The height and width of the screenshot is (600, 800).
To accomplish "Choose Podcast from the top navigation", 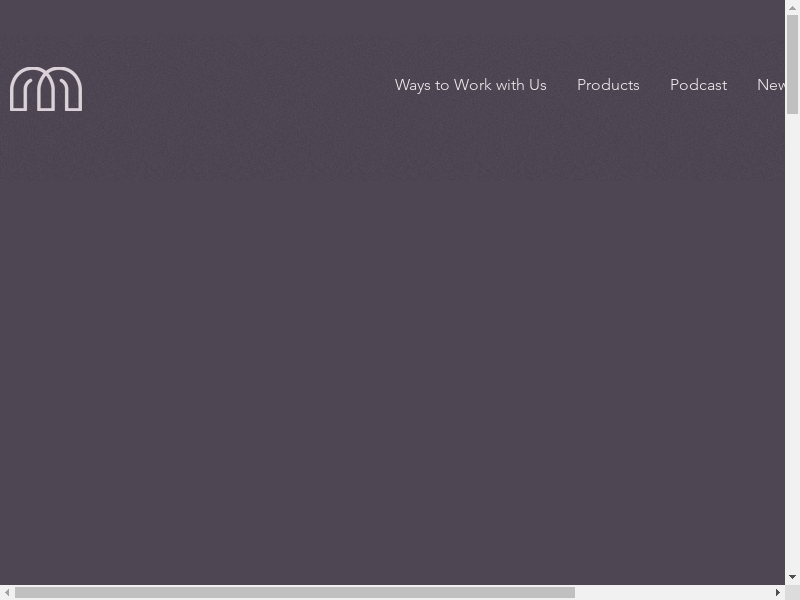I will pyautogui.click(x=698, y=85).
